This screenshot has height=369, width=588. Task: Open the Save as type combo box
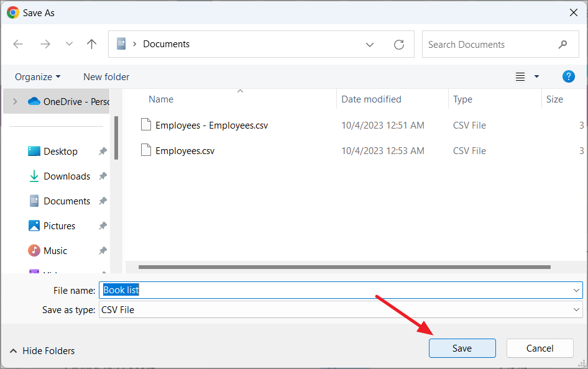(341, 310)
